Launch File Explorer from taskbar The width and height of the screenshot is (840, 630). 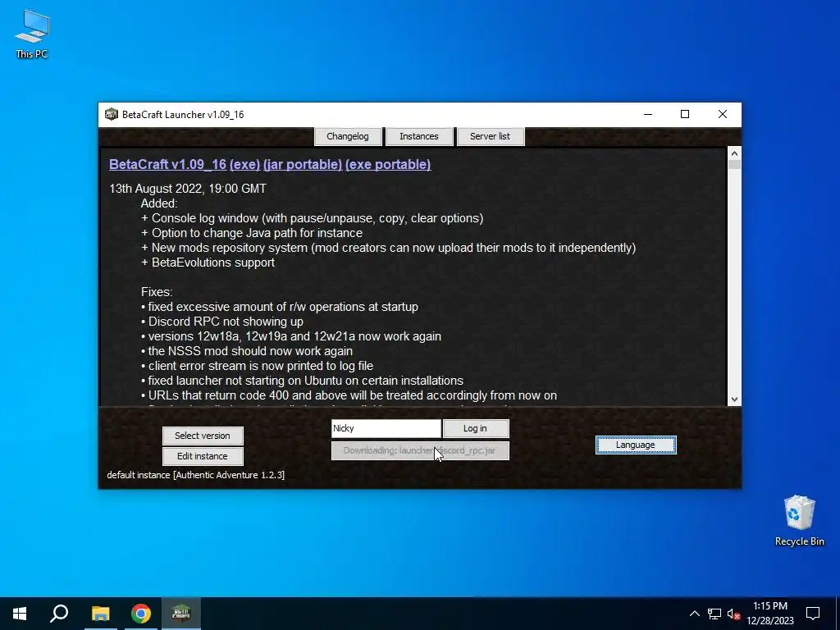(100, 614)
